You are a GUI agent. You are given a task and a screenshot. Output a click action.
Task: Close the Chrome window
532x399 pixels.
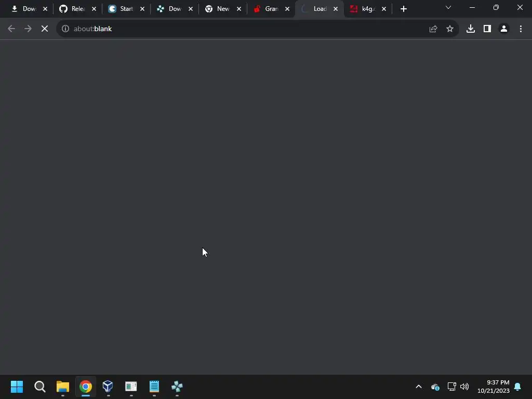(520, 7)
